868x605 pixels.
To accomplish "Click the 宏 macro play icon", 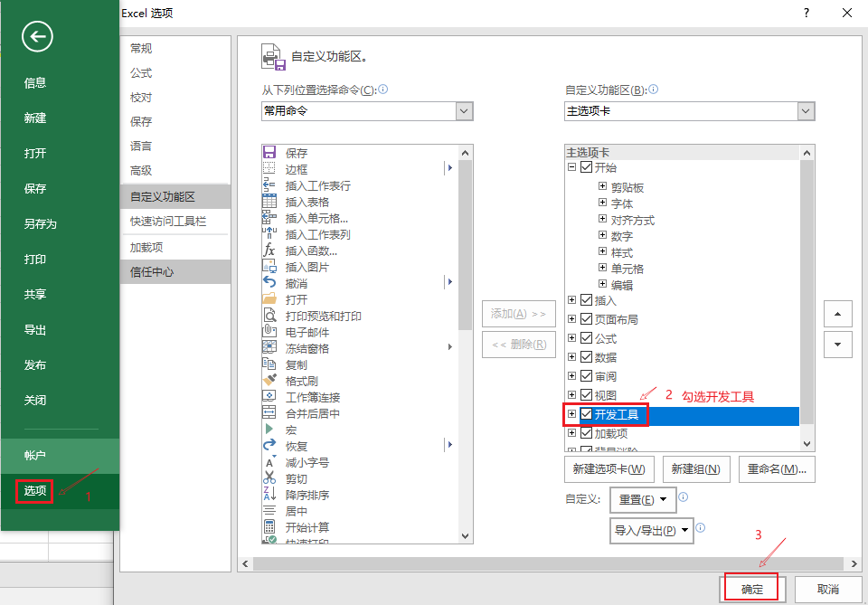I will (269, 429).
